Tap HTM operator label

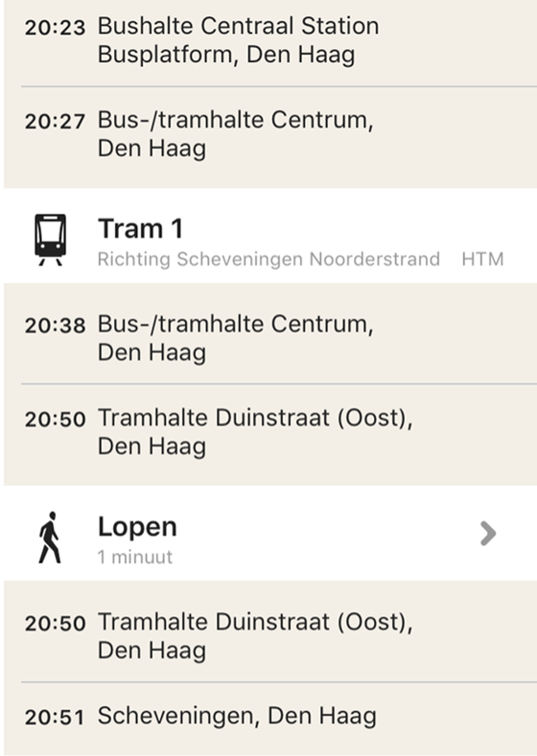482,260
